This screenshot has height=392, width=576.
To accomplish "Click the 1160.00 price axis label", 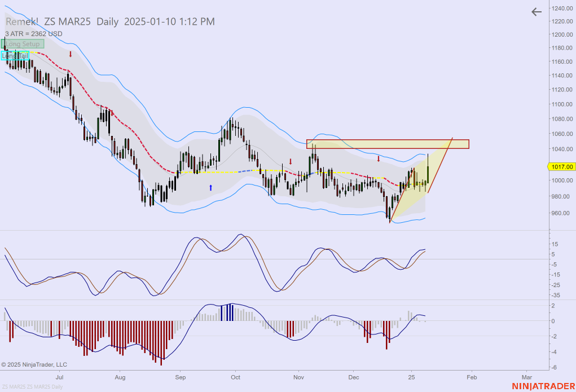I will click(x=562, y=61).
